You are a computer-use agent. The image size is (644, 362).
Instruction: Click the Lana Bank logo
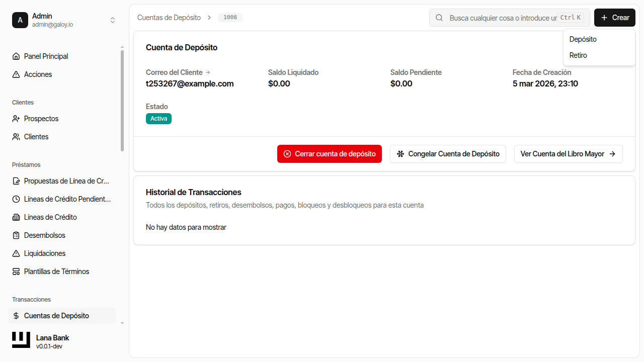(21, 340)
